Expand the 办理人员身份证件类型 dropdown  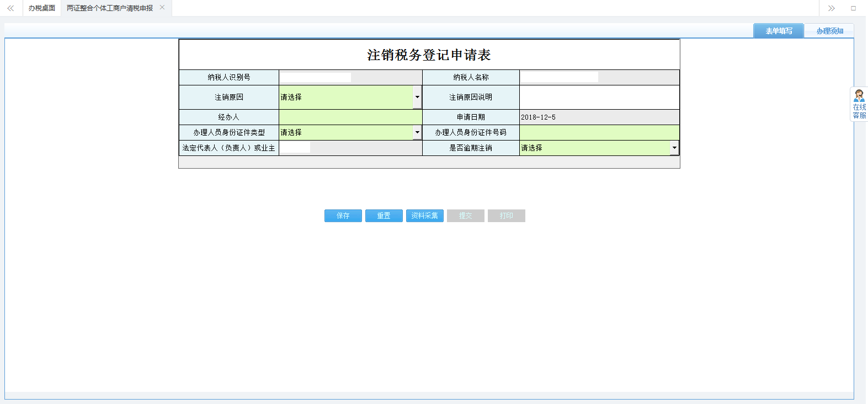click(417, 132)
